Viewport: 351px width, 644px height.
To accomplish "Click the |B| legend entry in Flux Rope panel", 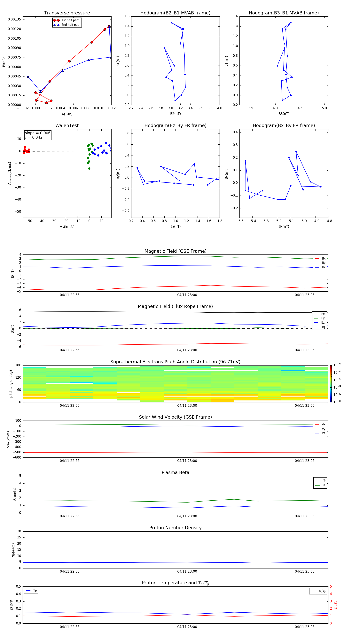I will pyautogui.click(x=320, y=327).
